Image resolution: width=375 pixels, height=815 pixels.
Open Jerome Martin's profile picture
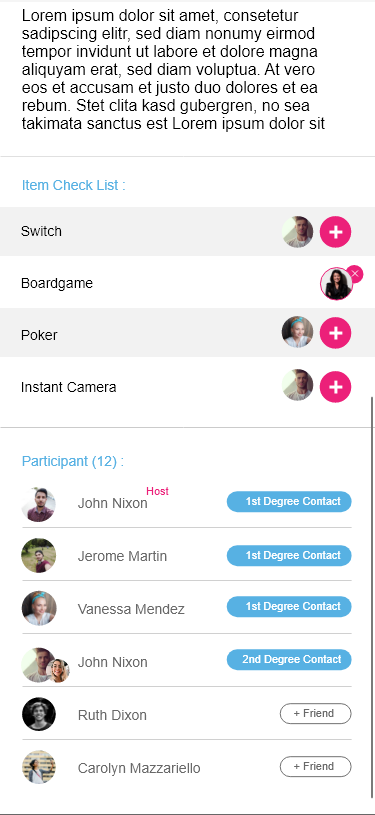[38, 556]
